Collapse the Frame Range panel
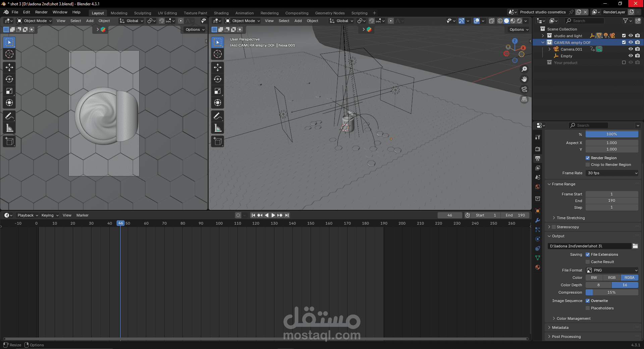644x349 pixels. pos(563,184)
